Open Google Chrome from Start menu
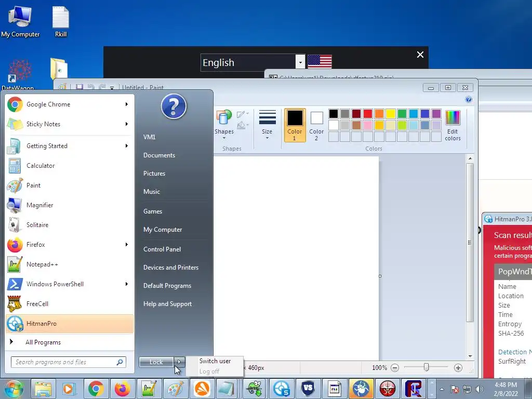The height and width of the screenshot is (399, 532). tap(70, 104)
